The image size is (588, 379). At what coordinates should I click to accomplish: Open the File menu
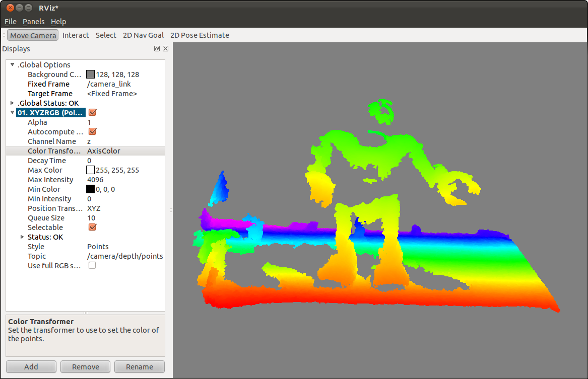point(11,22)
